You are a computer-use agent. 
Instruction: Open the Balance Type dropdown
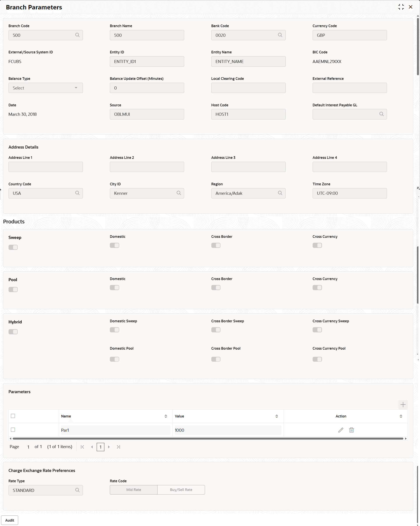point(45,88)
